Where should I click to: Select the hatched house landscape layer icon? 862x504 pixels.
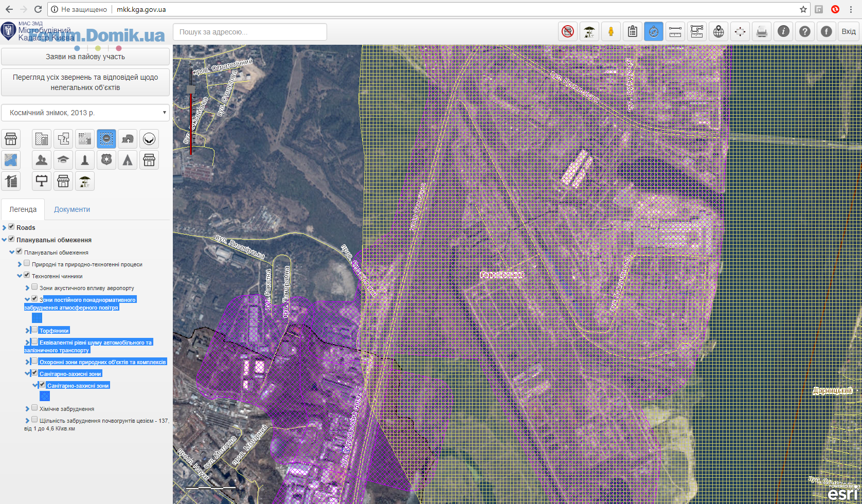(128, 139)
